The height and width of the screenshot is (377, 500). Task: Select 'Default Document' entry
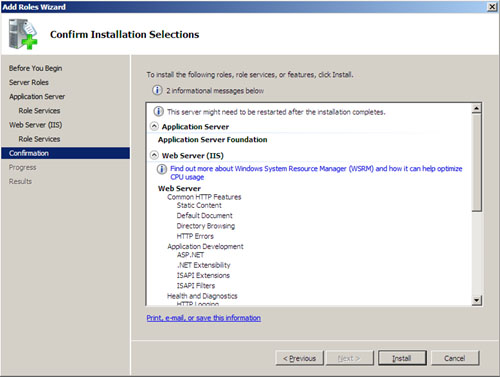click(204, 216)
